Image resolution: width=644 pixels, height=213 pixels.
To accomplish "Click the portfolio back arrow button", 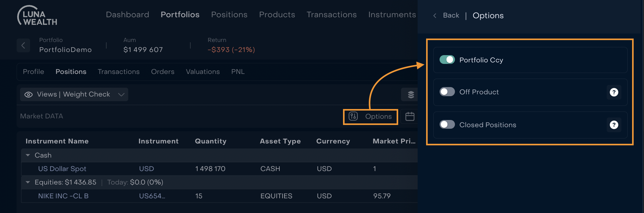I will point(23,45).
